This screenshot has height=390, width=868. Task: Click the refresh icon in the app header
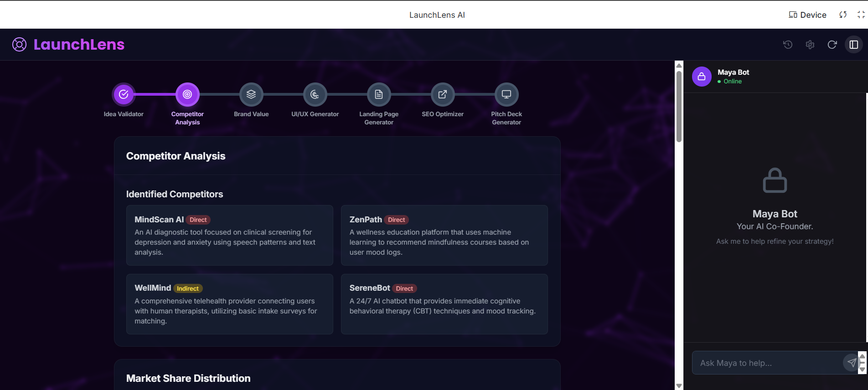pyautogui.click(x=832, y=45)
